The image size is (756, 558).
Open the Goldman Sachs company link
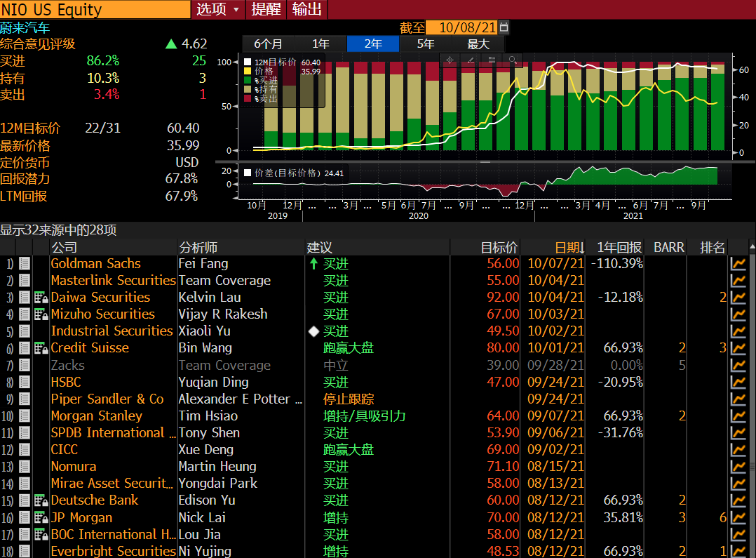click(96, 263)
